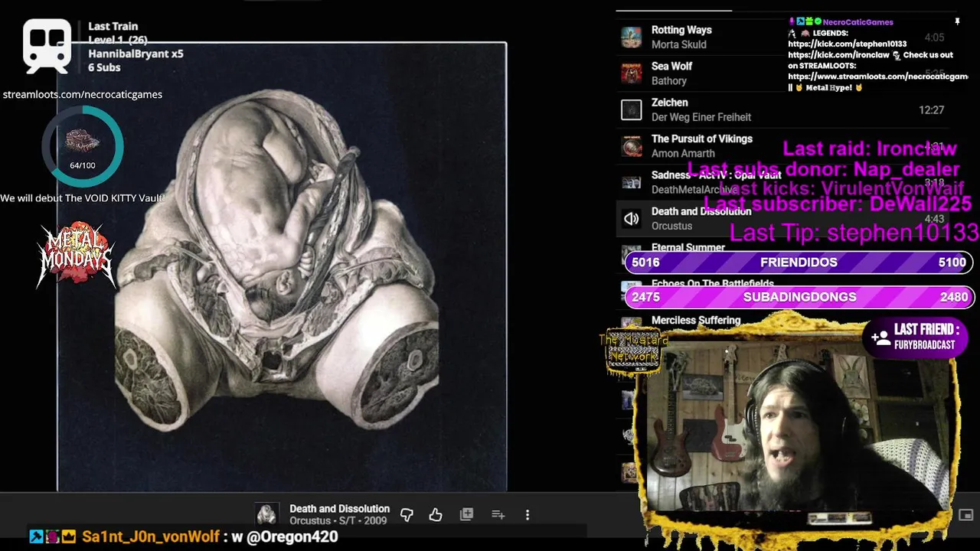
Task: Open artist Bathory in queue
Action: coord(669,81)
